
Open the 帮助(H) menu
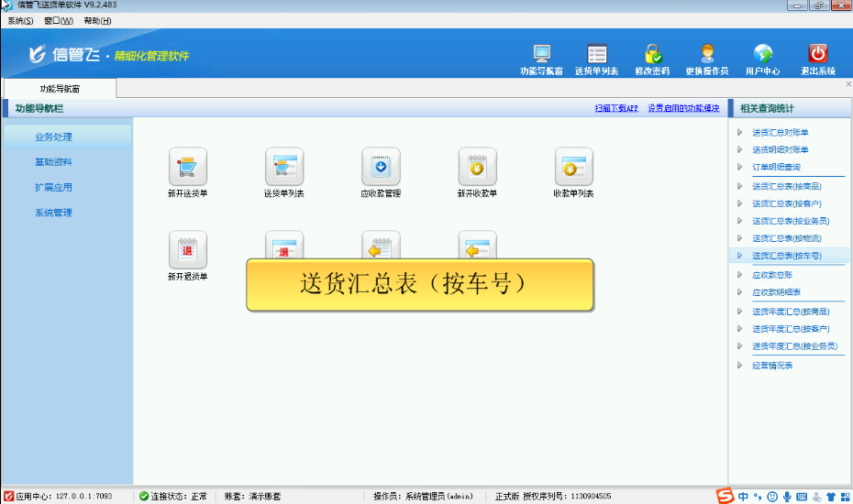(x=97, y=20)
